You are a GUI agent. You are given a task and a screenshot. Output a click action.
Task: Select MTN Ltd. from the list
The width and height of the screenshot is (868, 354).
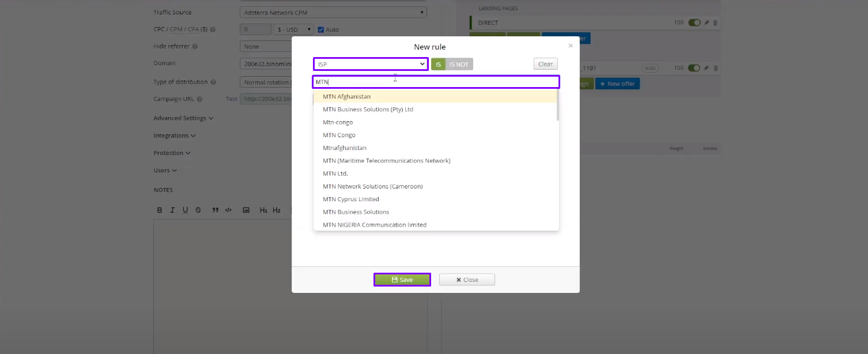click(435, 174)
